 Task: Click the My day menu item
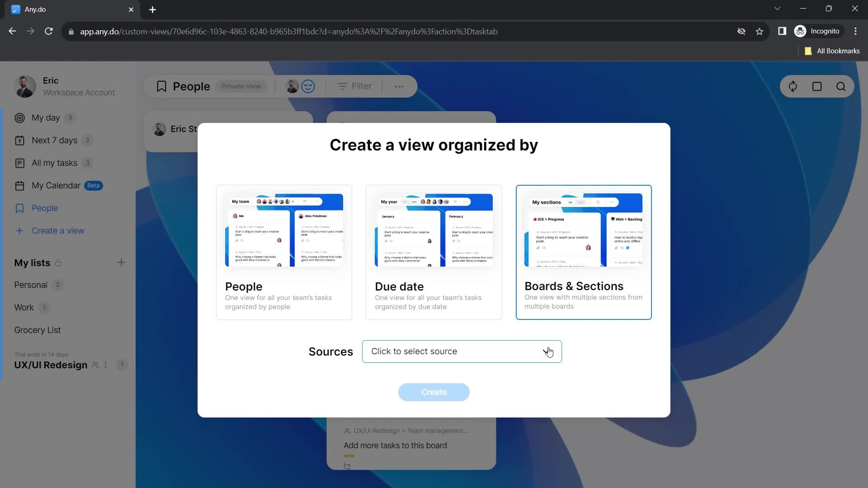tap(46, 117)
